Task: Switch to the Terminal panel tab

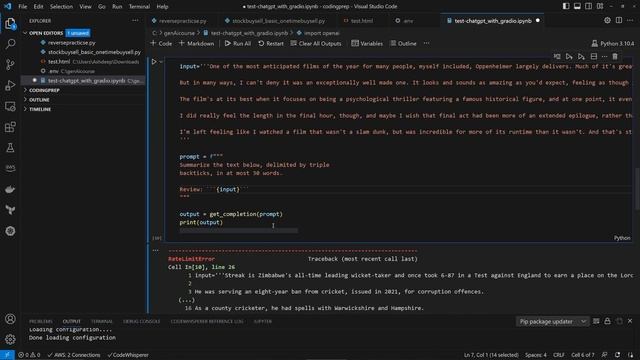Action: coord(102,321)
